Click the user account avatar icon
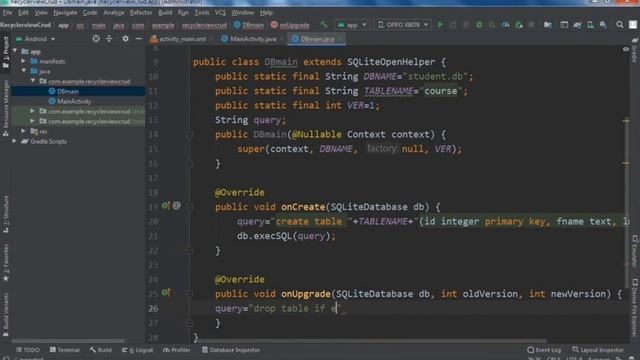The image size is (640, 360). click(x=633, y=25)
